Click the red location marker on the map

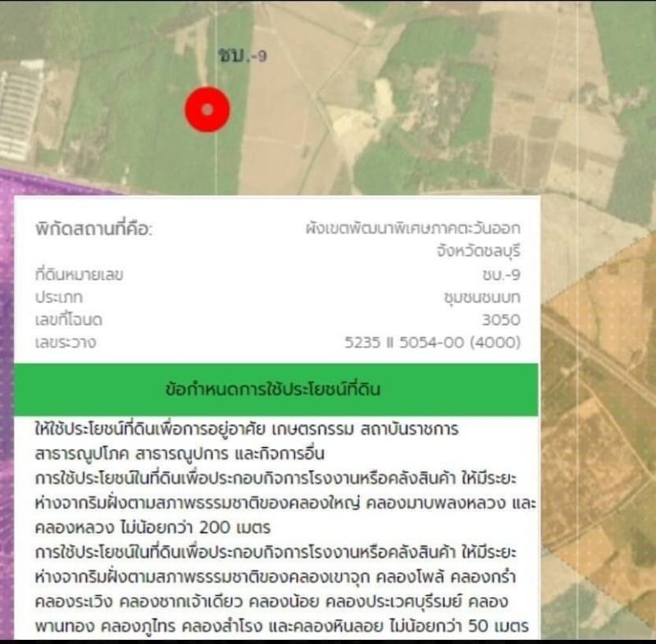point(207,109)
